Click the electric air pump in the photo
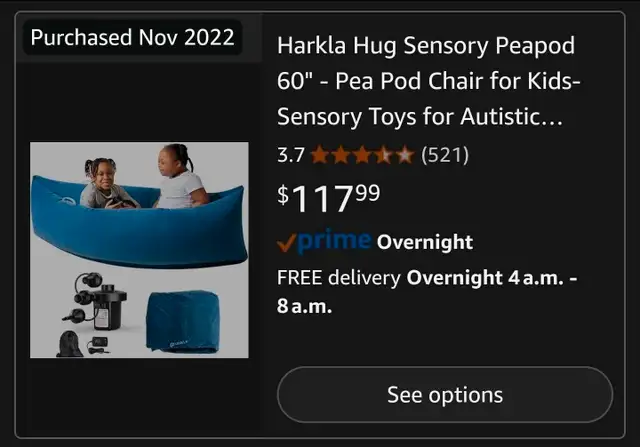This screenshot has height=447, width=640. [x=96, y=301]
